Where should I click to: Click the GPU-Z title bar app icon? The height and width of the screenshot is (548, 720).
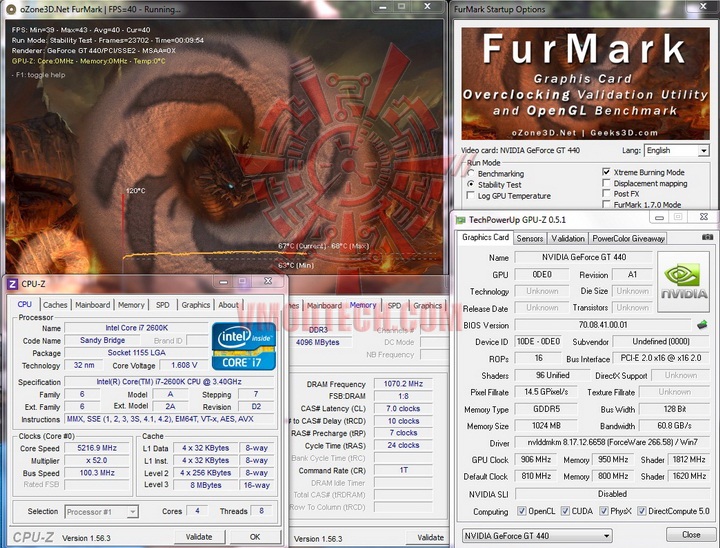(461, 220)
